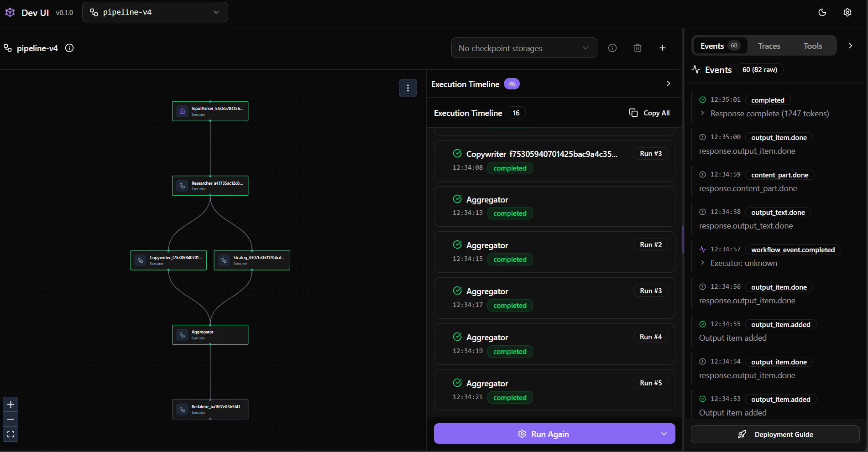Click the completed event tag at 12:35:01
This screenshot has height=452, width=868.
click(768, 100)
